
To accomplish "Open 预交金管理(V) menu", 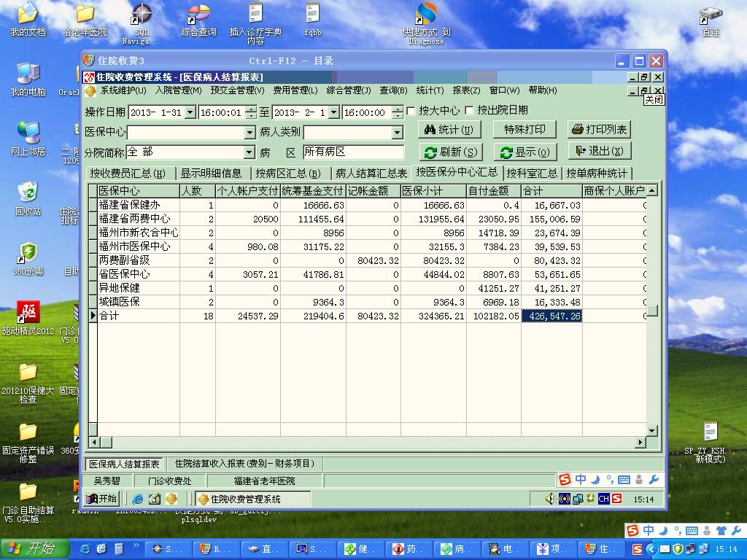I will (237, 90).
